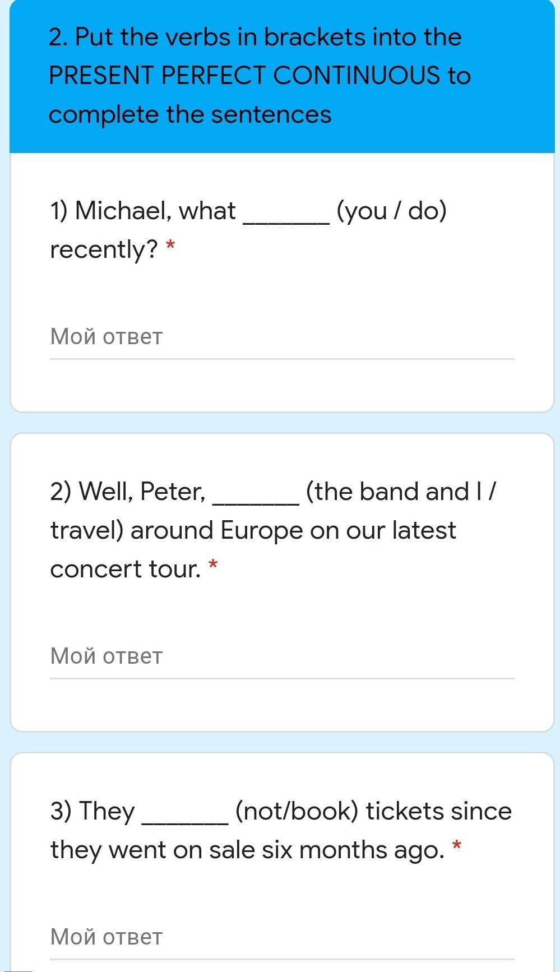560x972 pixels.
Task: Click the text 'concert tour.' in question 2
Action: click(x=125, y=570)
